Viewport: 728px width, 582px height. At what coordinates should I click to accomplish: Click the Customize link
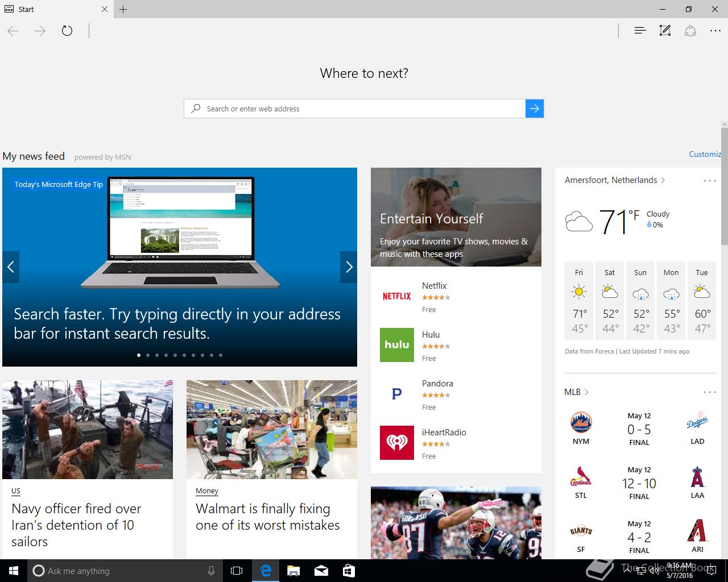point(705,154)
